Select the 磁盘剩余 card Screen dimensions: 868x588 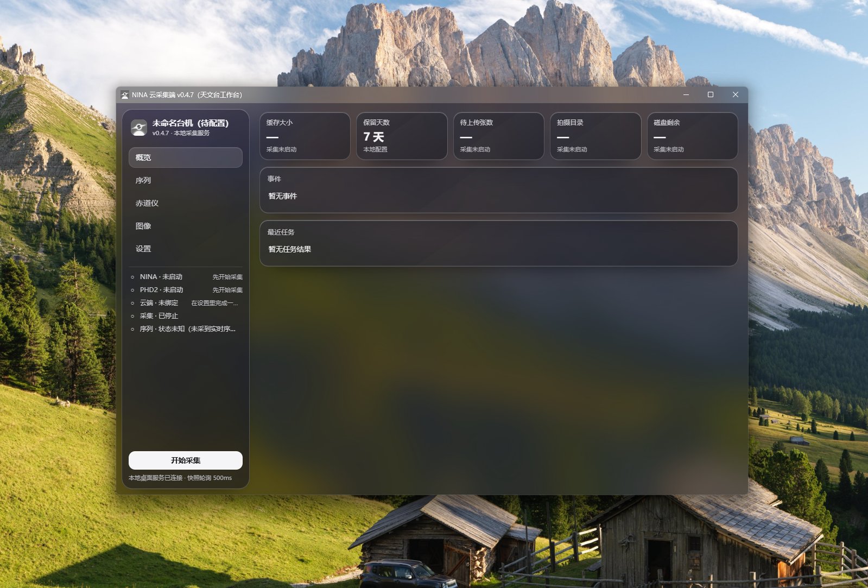(x=693, y=136)
